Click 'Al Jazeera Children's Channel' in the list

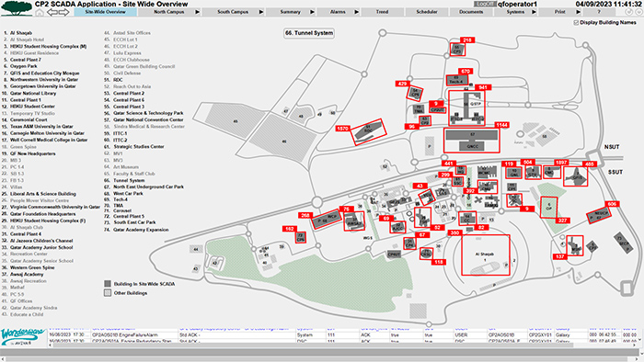tap(41, 241)
